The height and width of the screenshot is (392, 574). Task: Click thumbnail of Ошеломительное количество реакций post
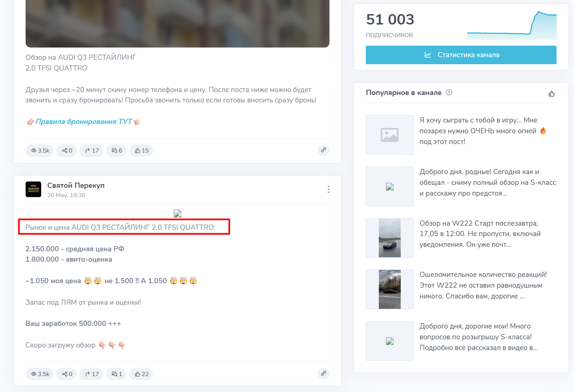point(390,289)
